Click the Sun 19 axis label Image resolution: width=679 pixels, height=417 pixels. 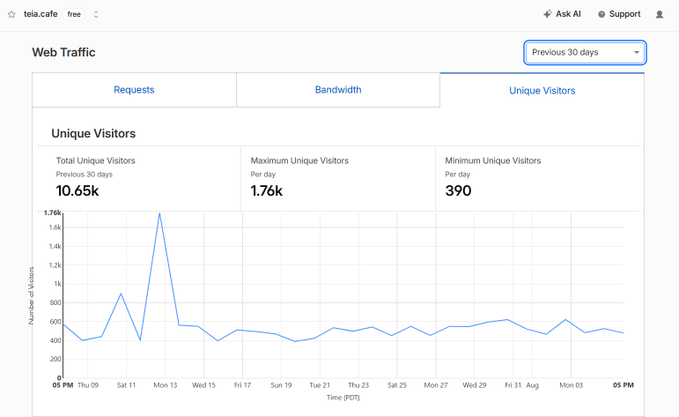281,385
